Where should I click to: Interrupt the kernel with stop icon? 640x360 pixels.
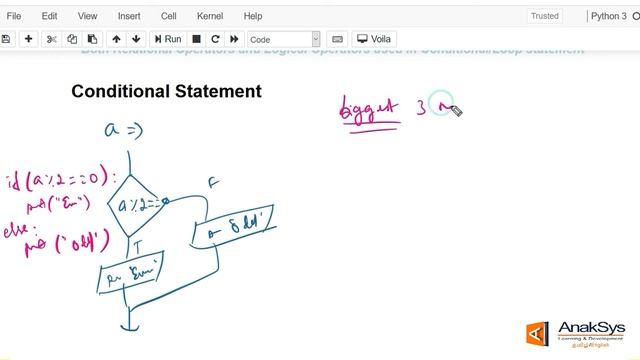tap(196, 39)
